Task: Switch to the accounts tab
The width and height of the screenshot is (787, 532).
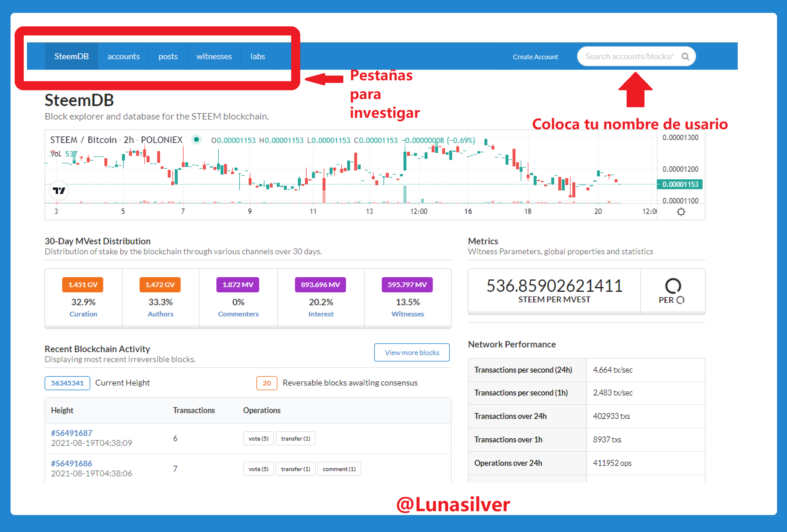Action: point(124,56)
